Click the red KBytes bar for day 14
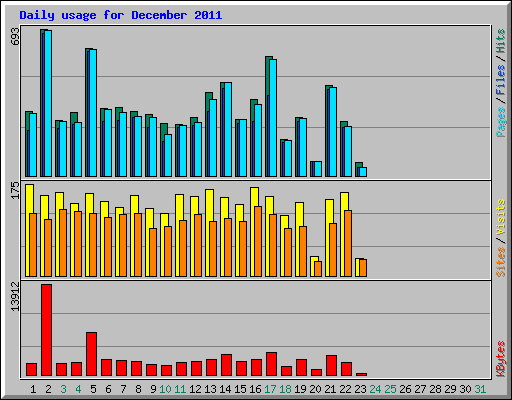This screenshot has height=400, width=512. click(x=226, y=365)
